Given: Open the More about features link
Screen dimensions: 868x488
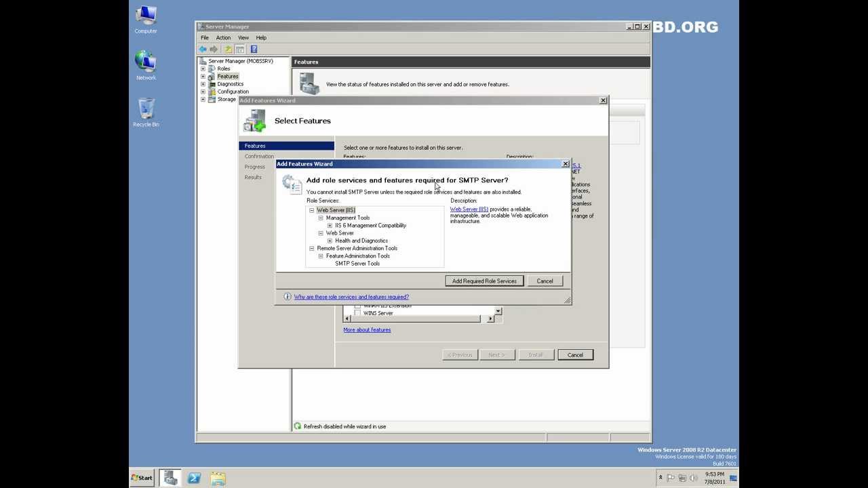Looking at the screenshot, I should [367, 329].
